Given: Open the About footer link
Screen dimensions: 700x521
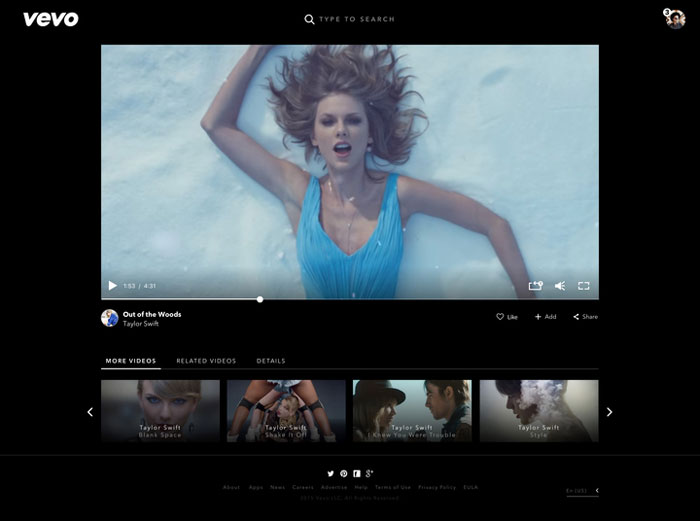Looking at the screenshot, I should [x=231, y=487].
